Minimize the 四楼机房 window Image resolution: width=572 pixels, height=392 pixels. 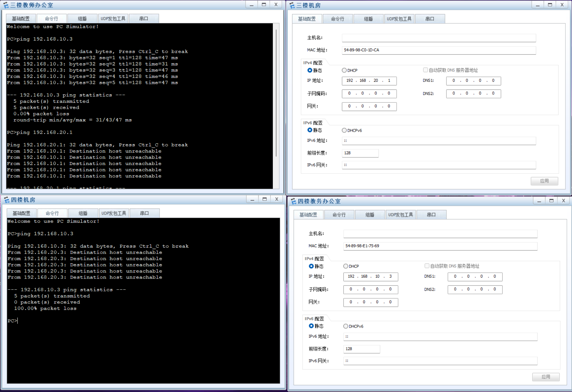[252, 199]
